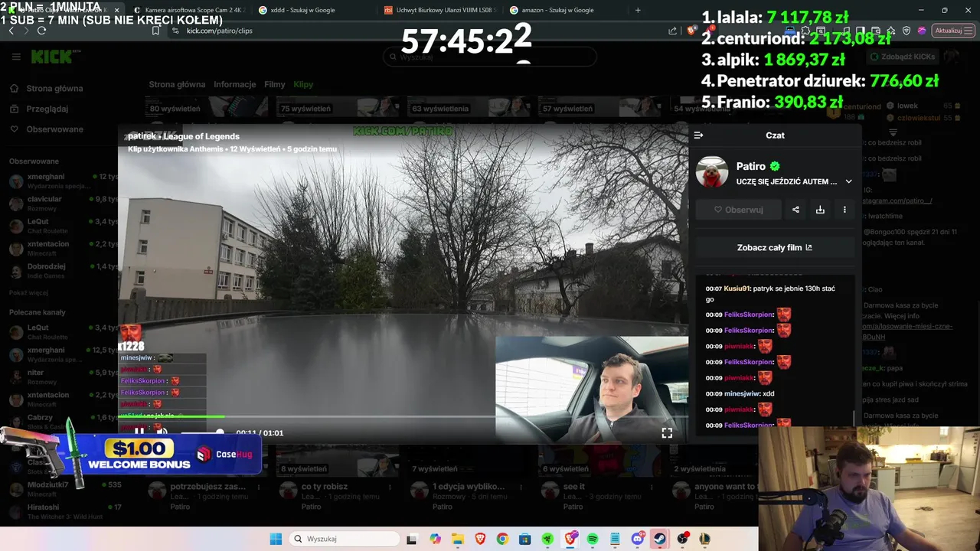This screenshot has height=551, width=980.
Task: Open Razer app from the taskbar
Action: click(548, 539)
